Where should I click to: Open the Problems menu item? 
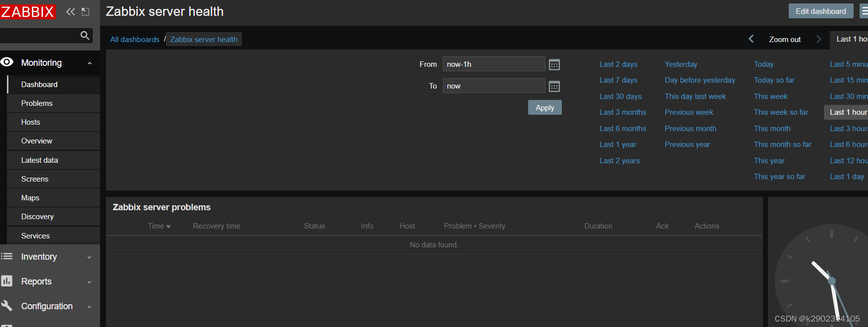(54, 103)
